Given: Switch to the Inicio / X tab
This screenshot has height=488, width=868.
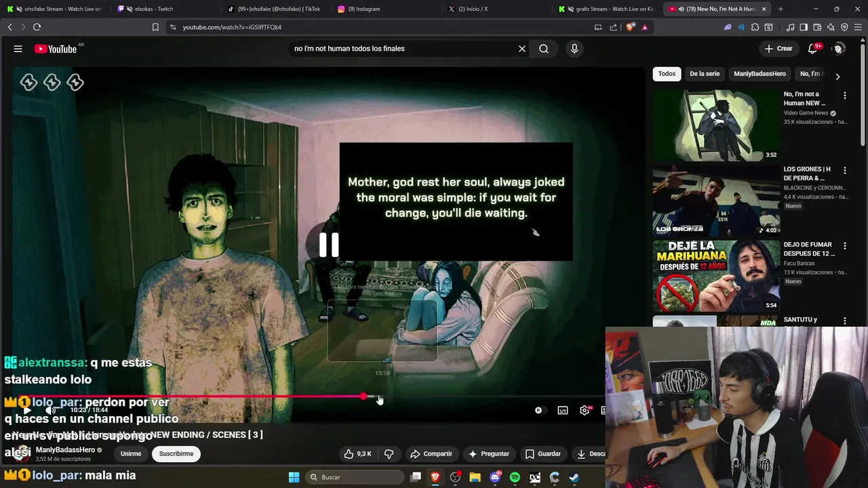Looking at the screenshot, I should 495,9.
